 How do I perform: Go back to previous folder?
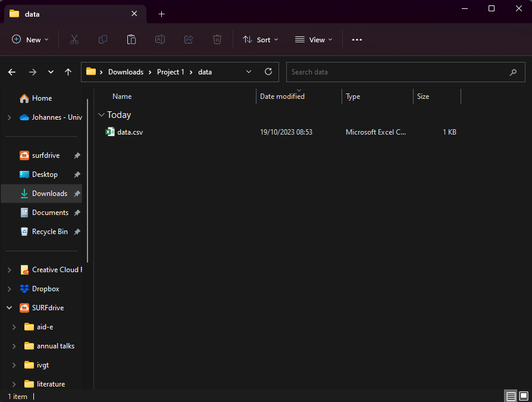pyautogui.click(x=12, y=72)
